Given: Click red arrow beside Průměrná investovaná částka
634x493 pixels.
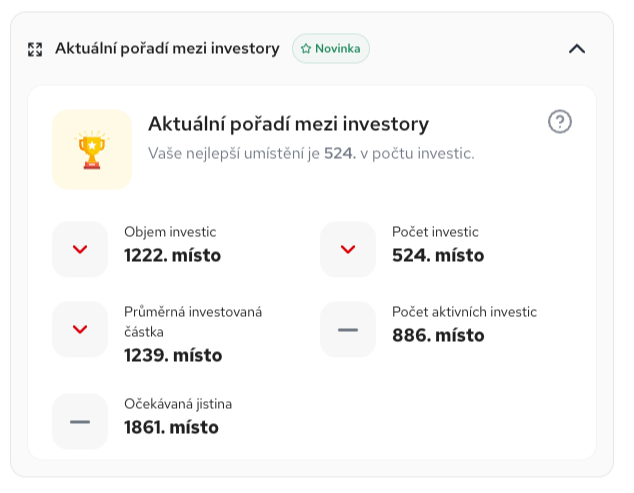Looking at the screenshot, I should (80, 329).
